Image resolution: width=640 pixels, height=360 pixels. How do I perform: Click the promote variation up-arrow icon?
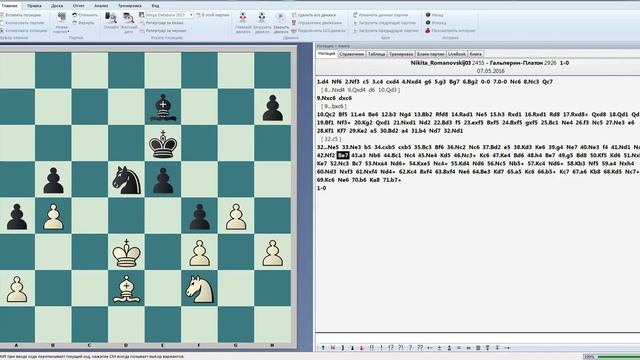(323, 348)
